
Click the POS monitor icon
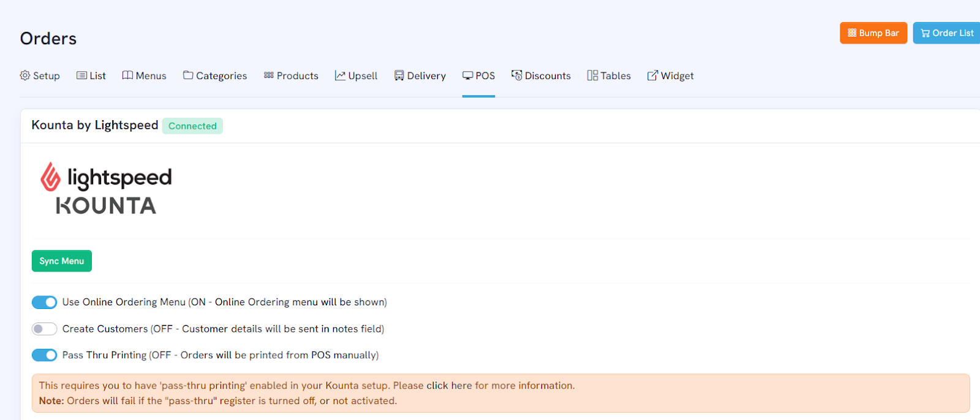click(x=468, y=75)
